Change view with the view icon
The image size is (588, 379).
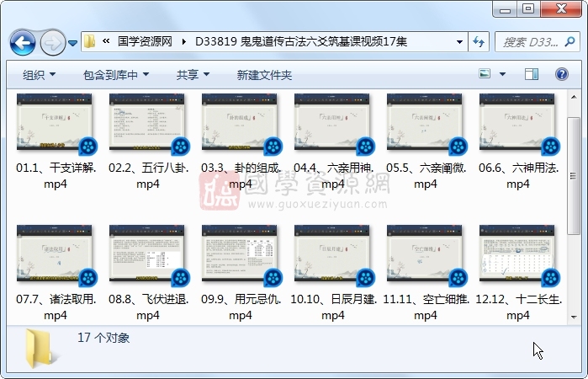coord(485,73)
